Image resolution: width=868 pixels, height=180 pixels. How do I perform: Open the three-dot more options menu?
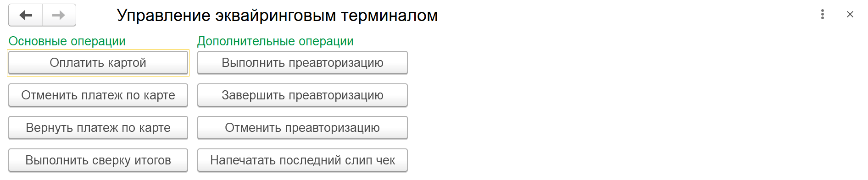coord(823,15)
